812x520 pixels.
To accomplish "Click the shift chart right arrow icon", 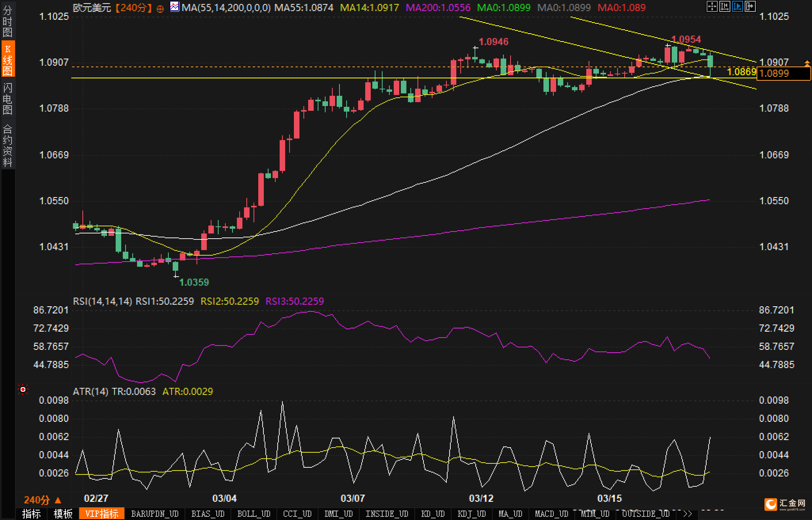I will pyautogui.click(x=750, y=6).
